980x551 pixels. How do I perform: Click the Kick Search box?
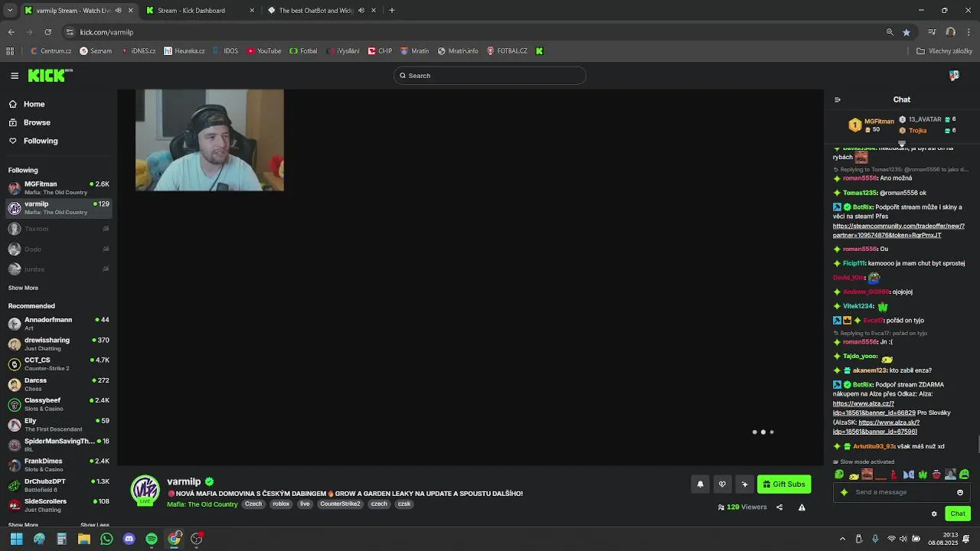(490, 76)
